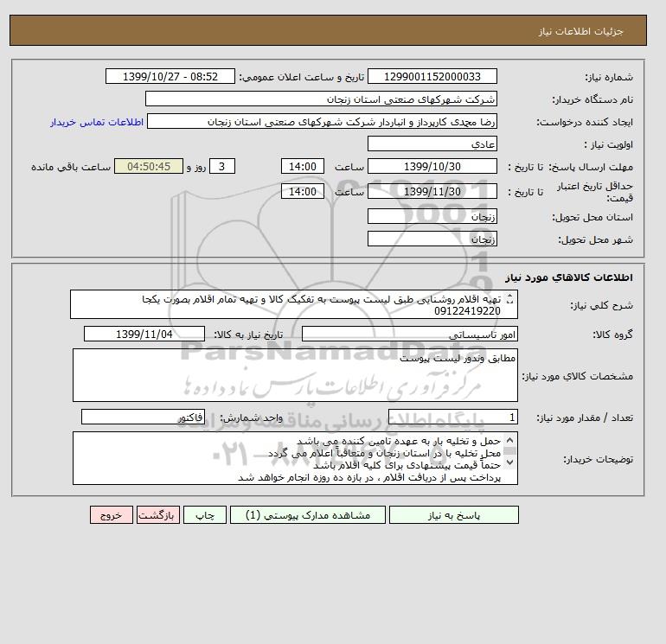Click the گروه کالا field امور تاسیساتی

coord(409,334)
